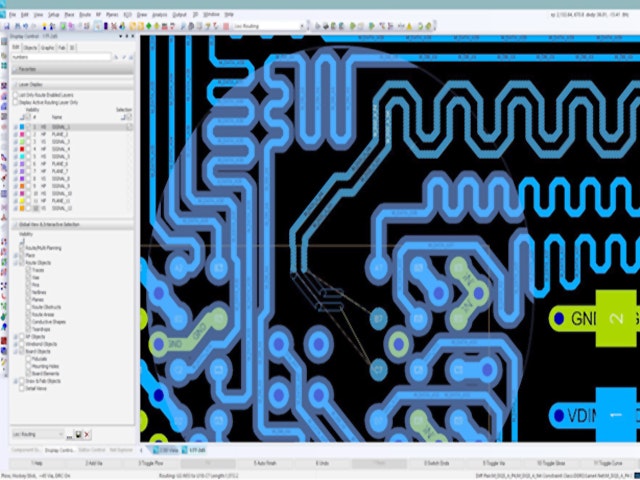
Task: Collapse Global View & Interactive Selection section
Action: 16,224
